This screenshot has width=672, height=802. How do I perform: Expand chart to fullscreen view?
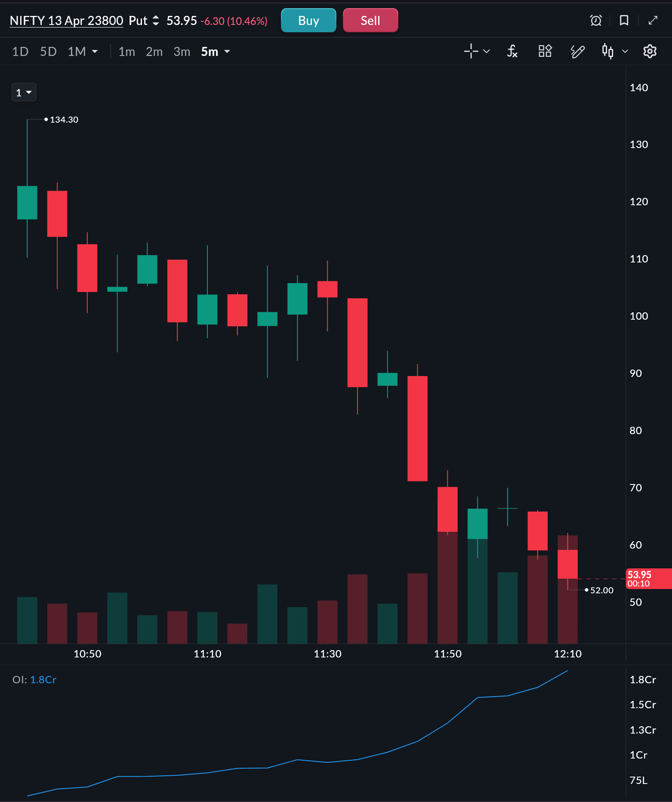[x=653, y=20]
